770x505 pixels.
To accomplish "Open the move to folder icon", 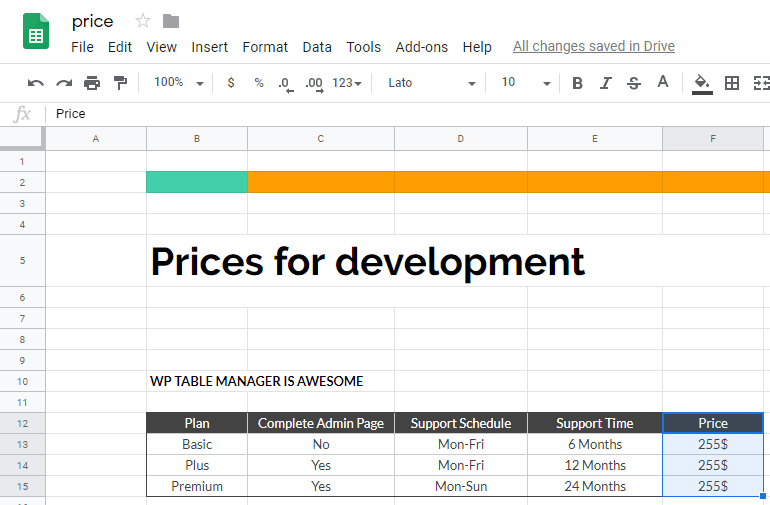I will [171, 21].
